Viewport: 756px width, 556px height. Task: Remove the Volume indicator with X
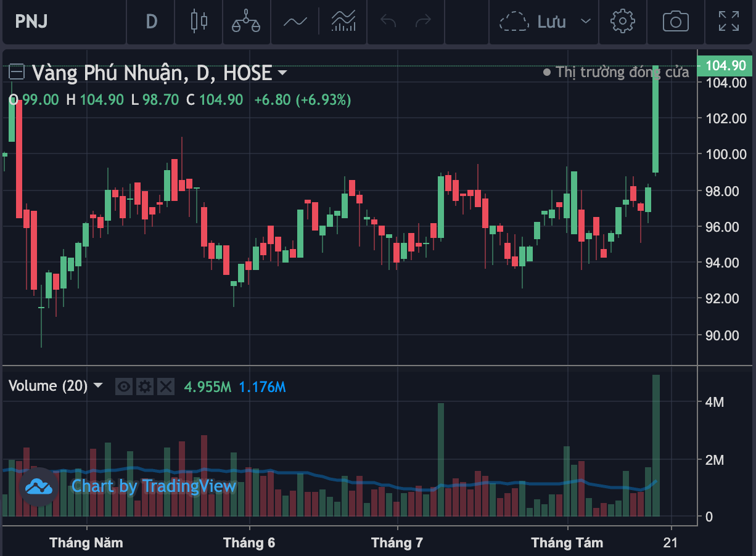coord(165,387)
